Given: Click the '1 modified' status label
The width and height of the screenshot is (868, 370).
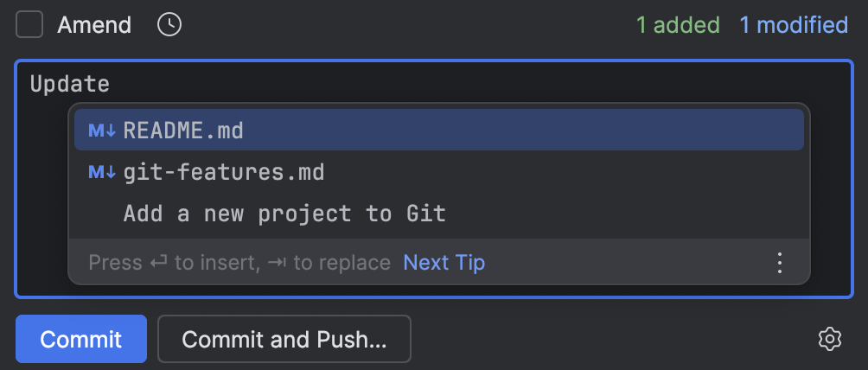Looking at the screenshot, I should [793, 25].
